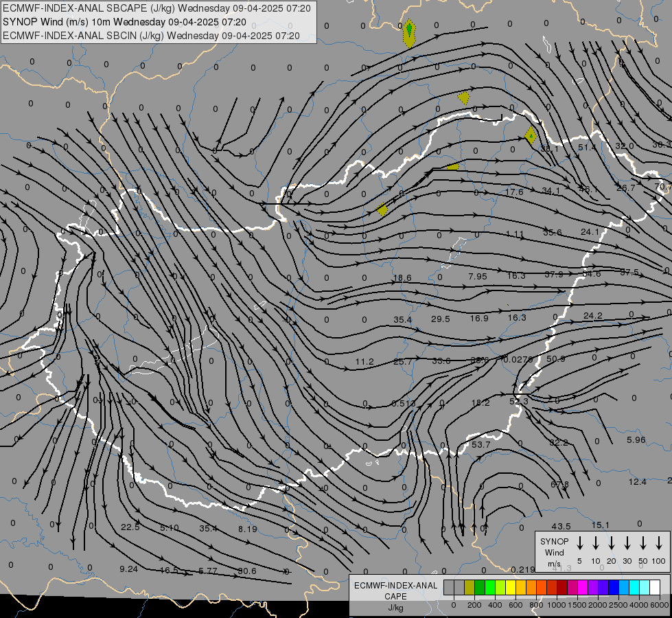Click the 0.513 value on the map

(404, 404)
